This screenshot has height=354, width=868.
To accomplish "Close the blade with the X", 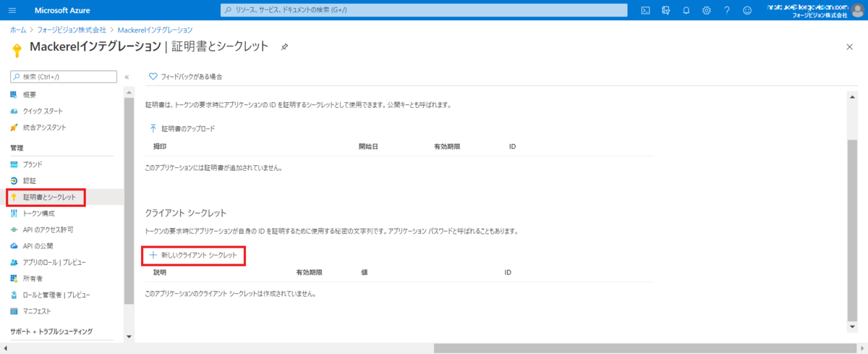I will point(849,47).
